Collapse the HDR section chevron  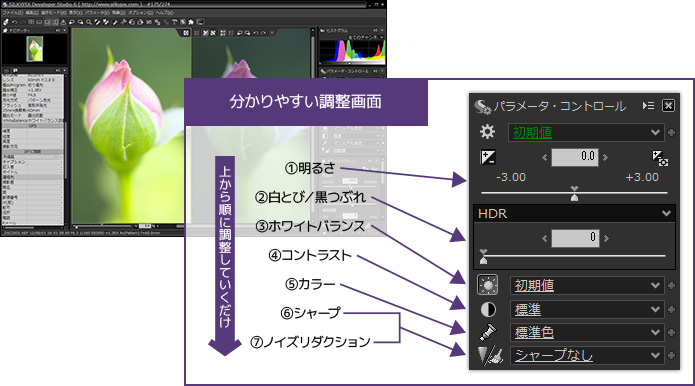[666, 214]
